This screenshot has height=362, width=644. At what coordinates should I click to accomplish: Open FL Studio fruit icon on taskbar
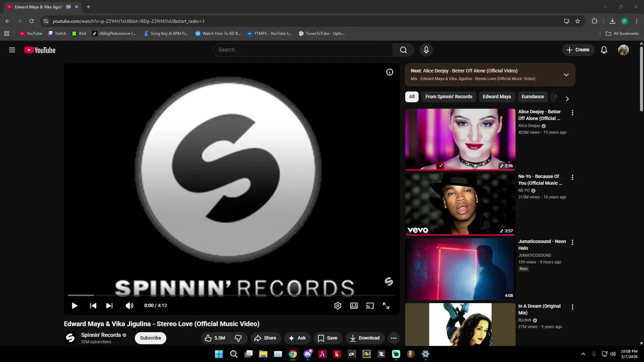point(411,354)
